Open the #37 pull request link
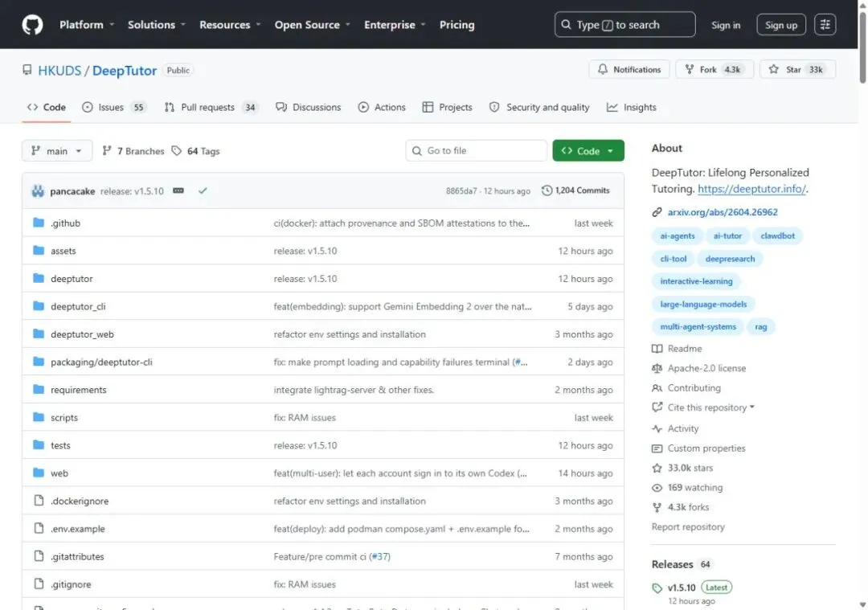This screenshot has width=868, height=610. click(379, 556)
